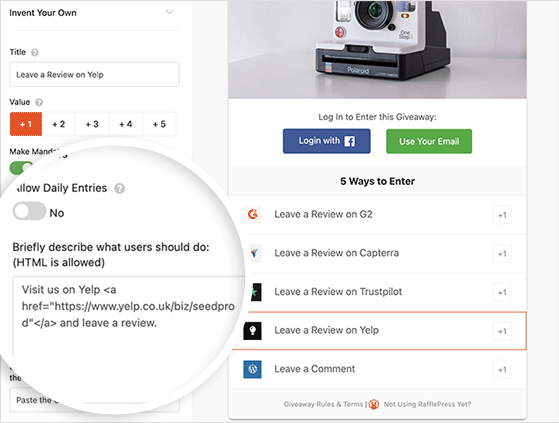Select the +5 entry value
559x423 pixels.
159,124
